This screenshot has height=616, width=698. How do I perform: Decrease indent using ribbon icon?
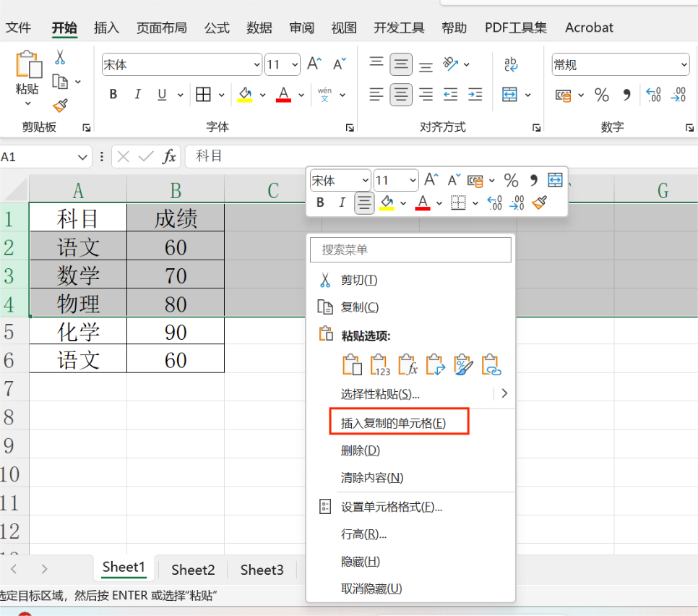(450, 95)
